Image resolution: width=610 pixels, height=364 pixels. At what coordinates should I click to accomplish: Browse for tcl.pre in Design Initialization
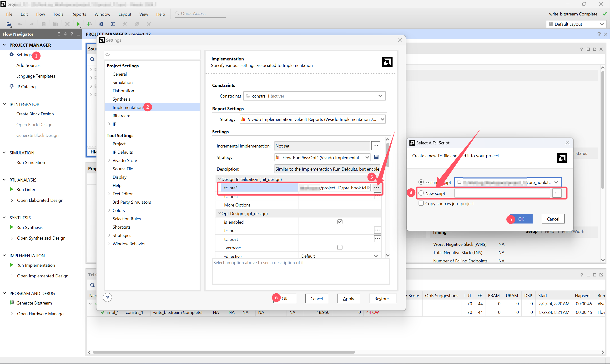coord(376,188)
